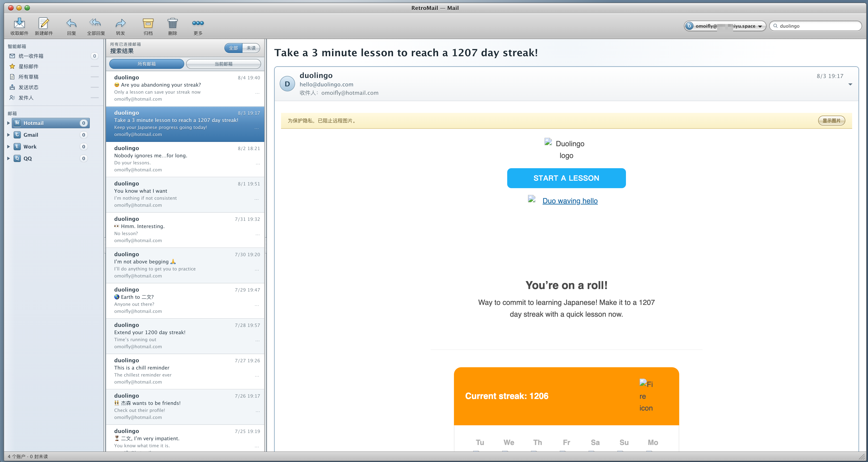The image size is (868, 462).
Task: Click the search magnifier icon
Action: [x=775, y=26]
